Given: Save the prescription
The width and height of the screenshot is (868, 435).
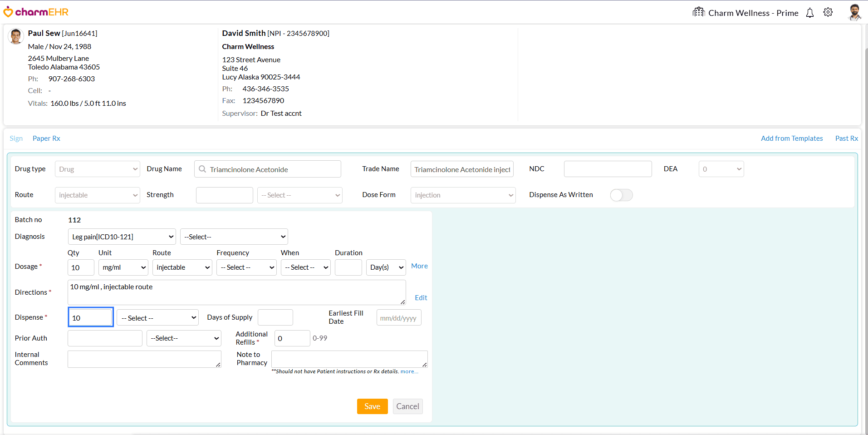Looking at the screenshot, I should click(x=373, y=406).
